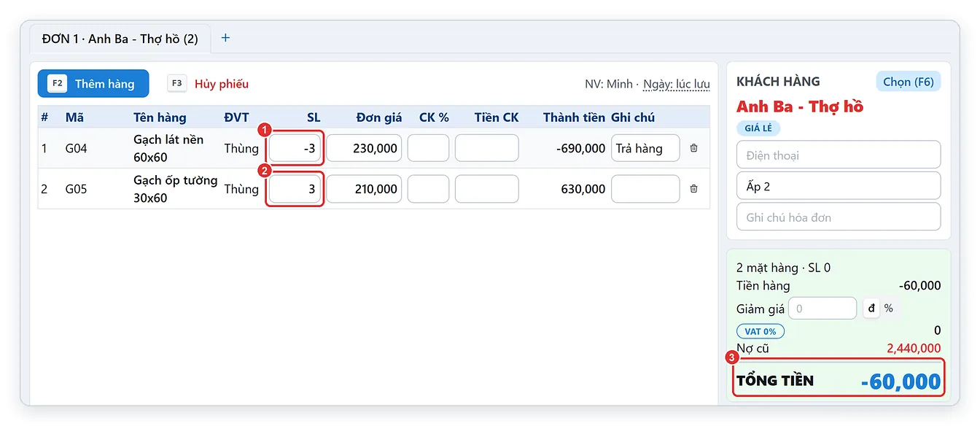
Task: Select % discount unit toggle
Action: coord(888,309)
